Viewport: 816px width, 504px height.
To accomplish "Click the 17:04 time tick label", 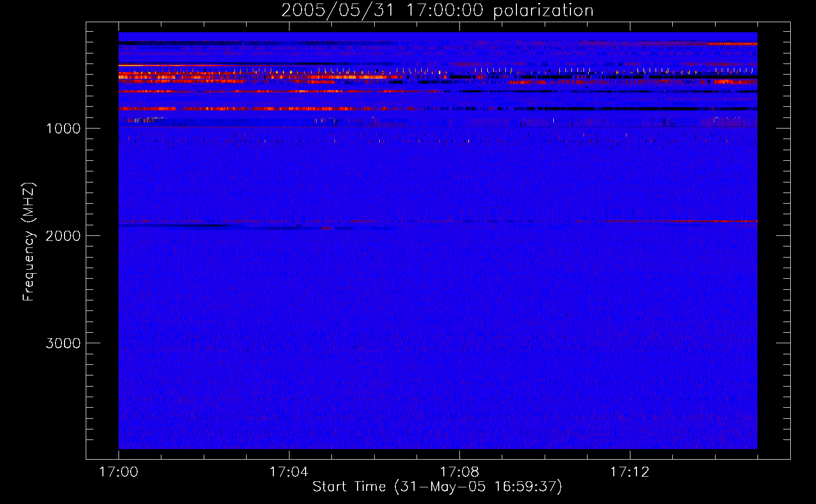I will coord(289,472).
